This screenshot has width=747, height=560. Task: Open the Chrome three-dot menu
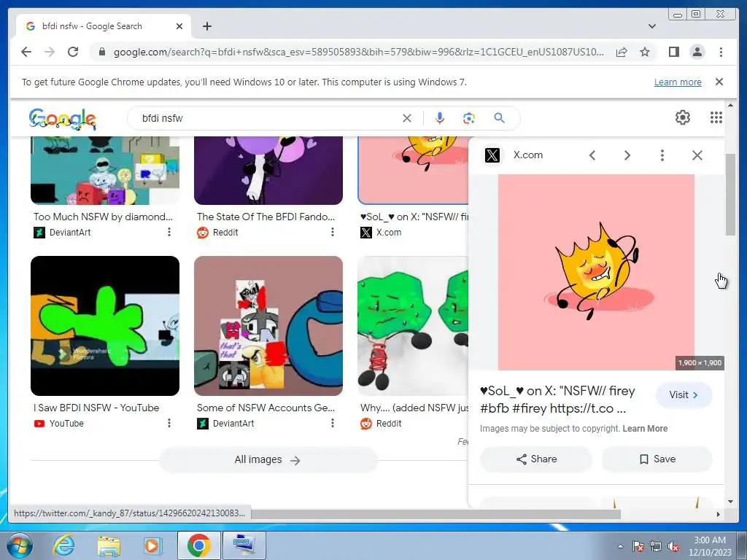tap(721, 52)
